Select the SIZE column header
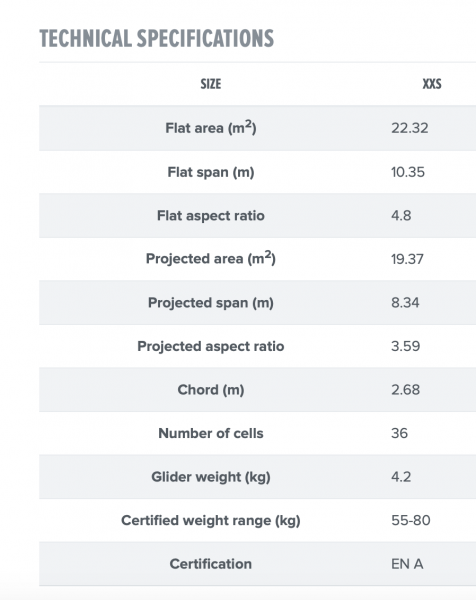 211,84
